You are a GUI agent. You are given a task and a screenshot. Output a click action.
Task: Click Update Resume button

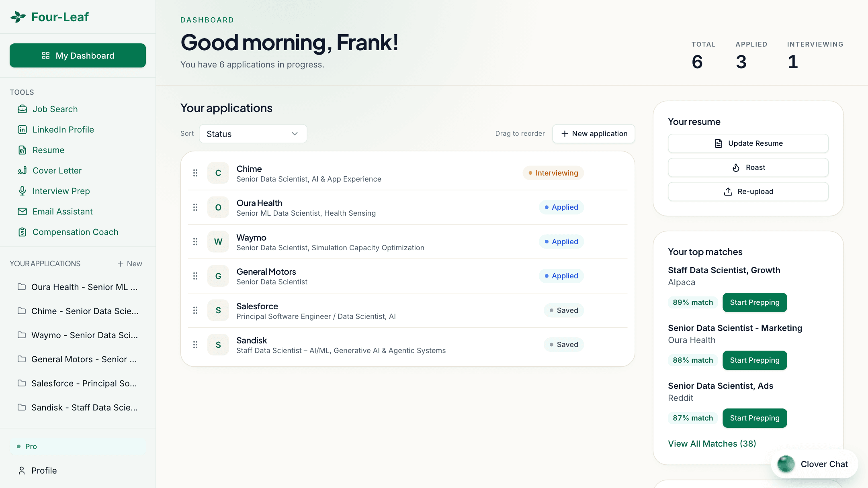[748, 143]
